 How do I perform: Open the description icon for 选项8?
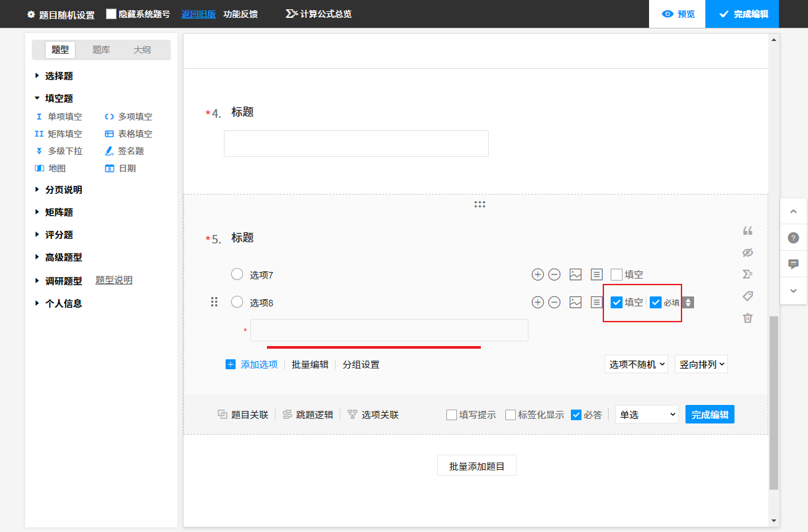coord(596,302)
